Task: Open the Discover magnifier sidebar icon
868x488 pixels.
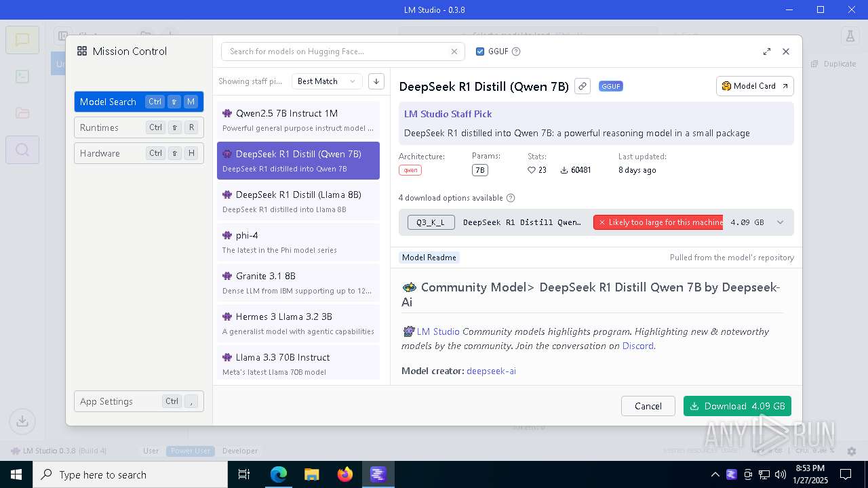Action: tap(22, 150)
